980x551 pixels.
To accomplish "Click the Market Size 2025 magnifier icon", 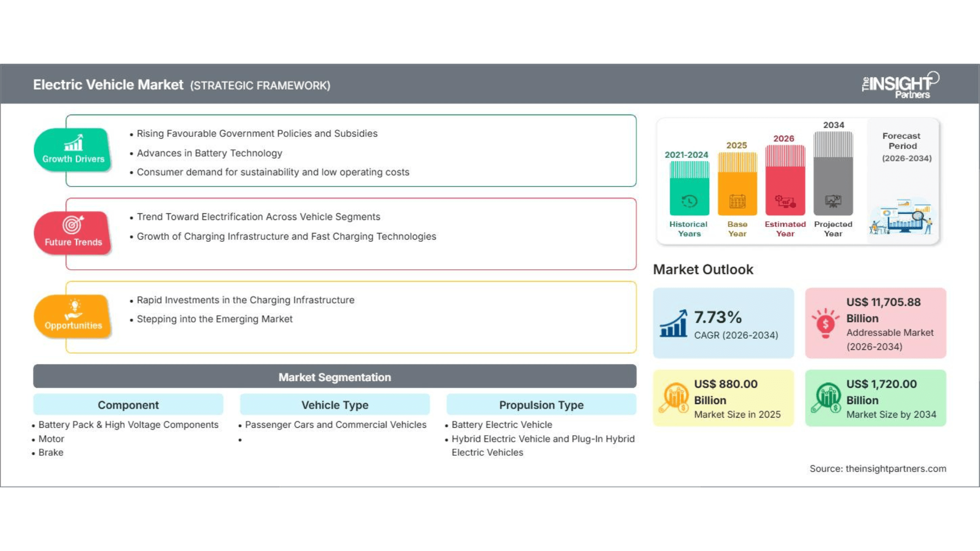I will 674,398.
